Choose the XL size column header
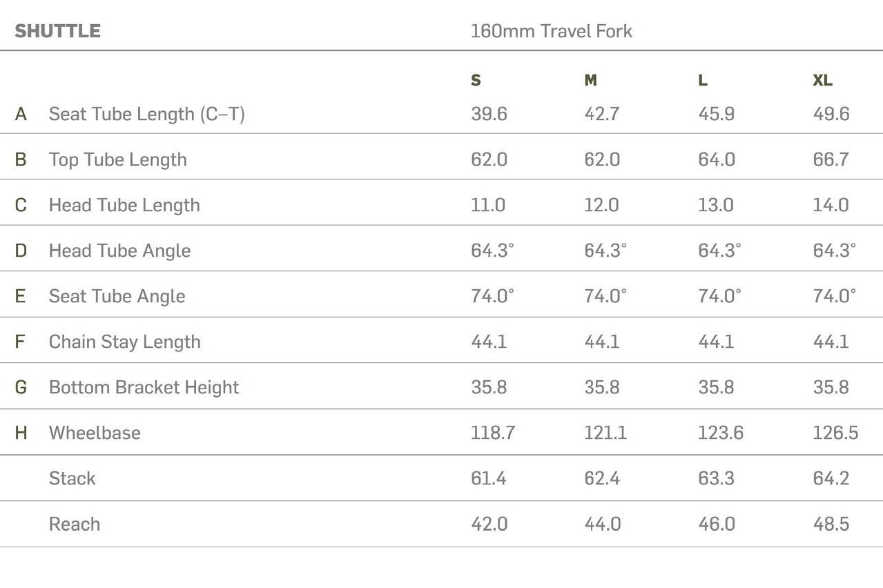This screenshot has height=588, width=883. click(x=822, y=81)
